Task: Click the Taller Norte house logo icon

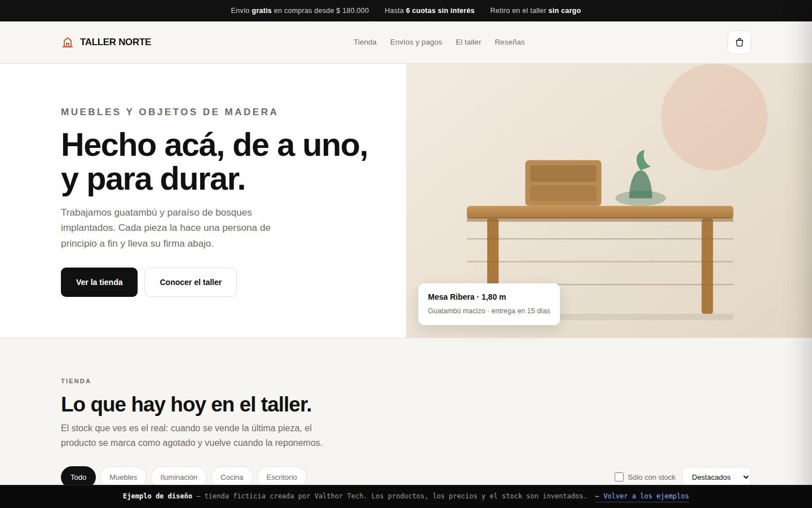Action: coord(68,42)
